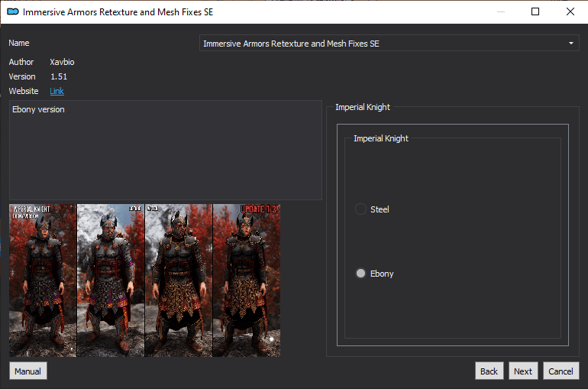Minimize the installer window
Viewport: 588px width, 389px height.
[x=501, y=11]
